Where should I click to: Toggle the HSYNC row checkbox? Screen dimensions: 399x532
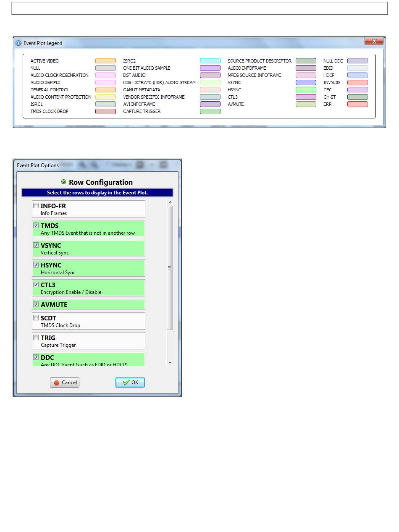36,265
